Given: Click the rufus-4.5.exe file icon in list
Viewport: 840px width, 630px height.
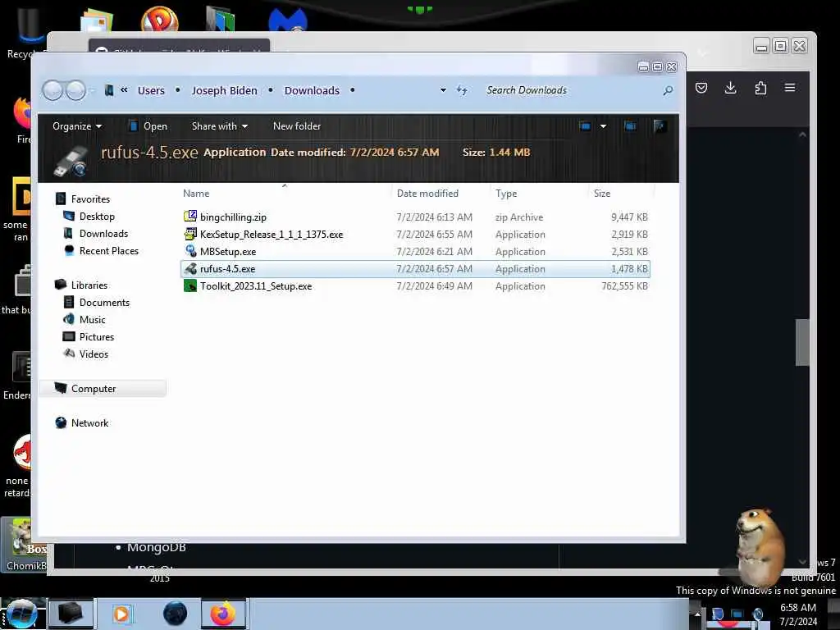Looking at the screenshot, I should [x=190, y=268].
